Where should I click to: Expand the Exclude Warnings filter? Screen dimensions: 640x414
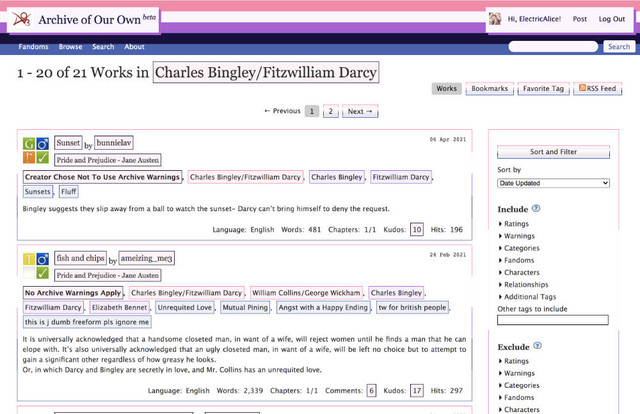(x=516, y=373)
